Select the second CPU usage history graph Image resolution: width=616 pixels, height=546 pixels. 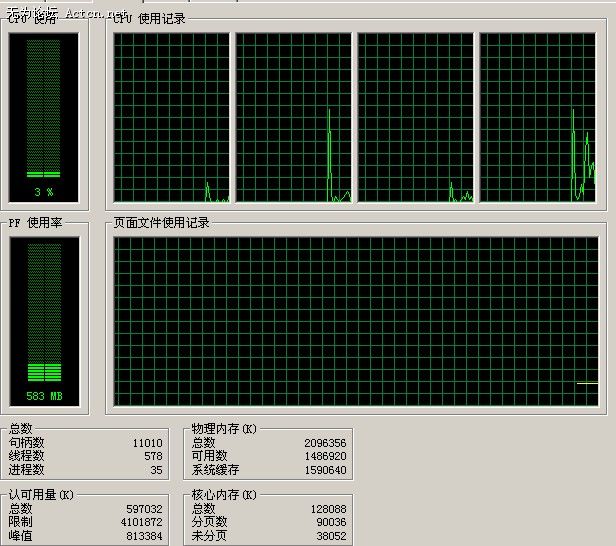tap(293, 118)
